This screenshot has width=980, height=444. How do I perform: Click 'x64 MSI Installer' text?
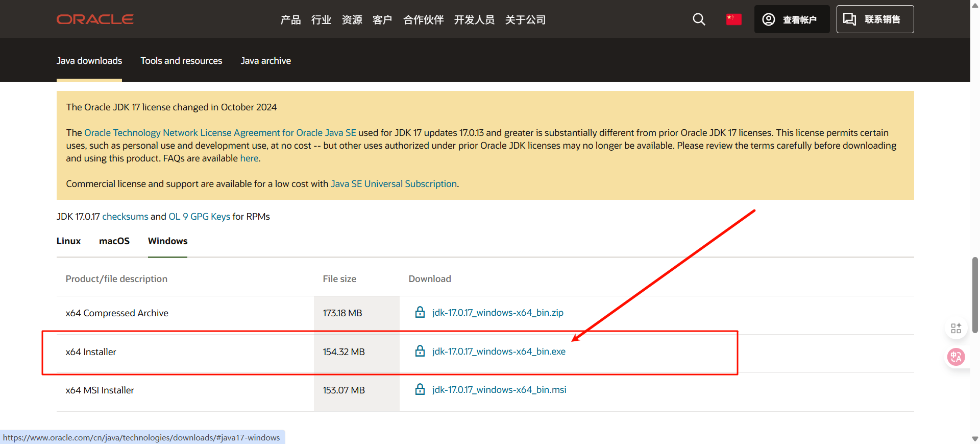[x=100, y=390]
